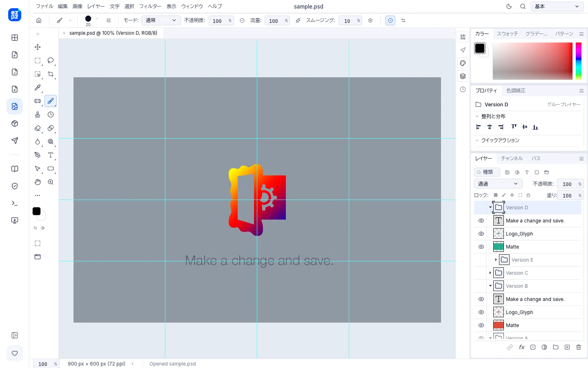
Task: Click the toolbar foreground color swatch
Action: coord(36,211)
